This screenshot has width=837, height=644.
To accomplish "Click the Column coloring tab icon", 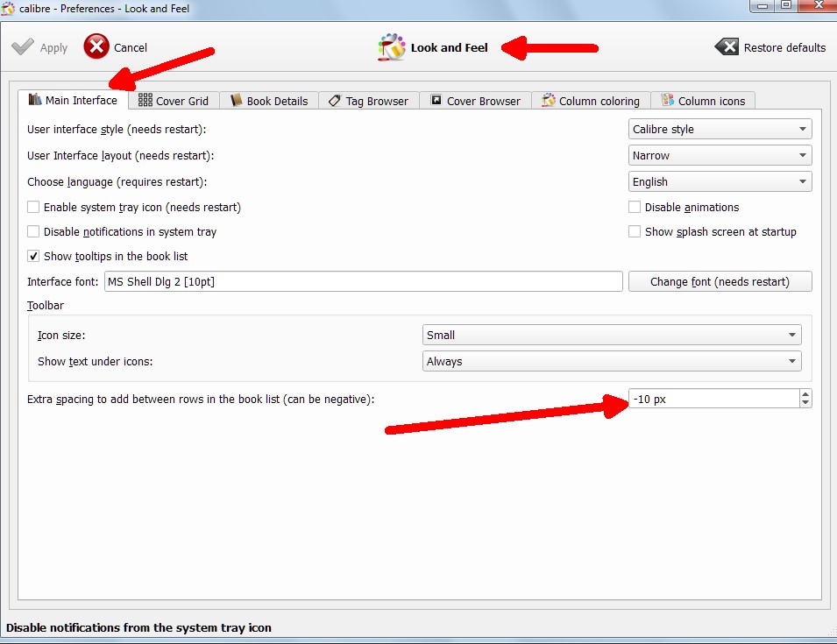I will click(x=549, y=100).
